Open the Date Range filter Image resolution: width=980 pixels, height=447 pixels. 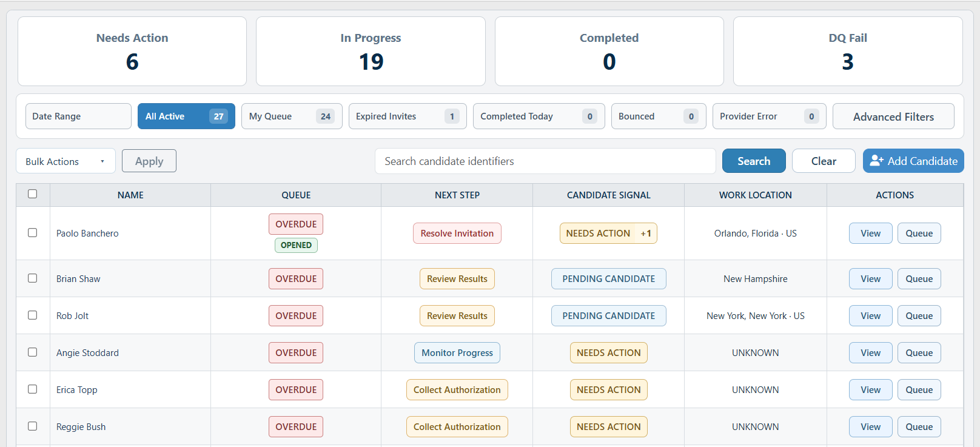click(78, 116)
